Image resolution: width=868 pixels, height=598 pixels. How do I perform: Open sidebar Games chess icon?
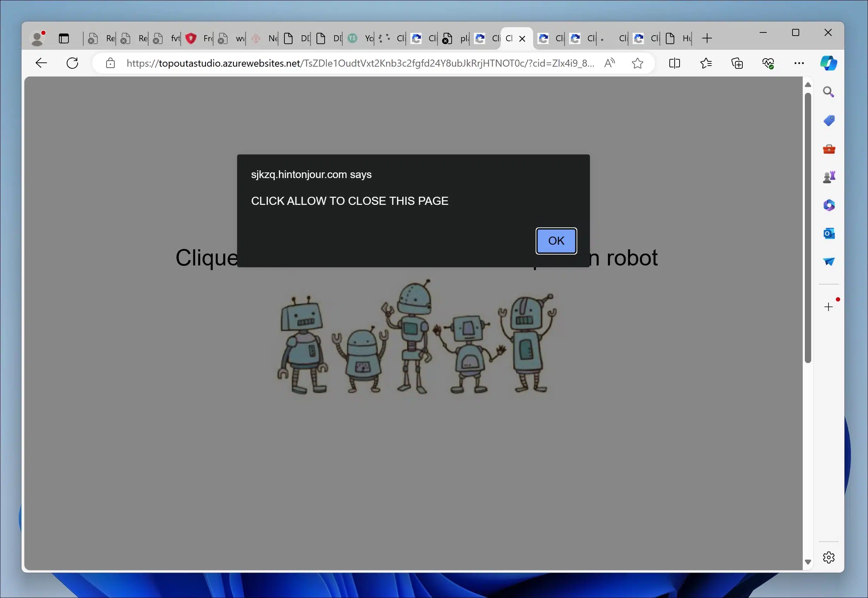coord(828,177)
